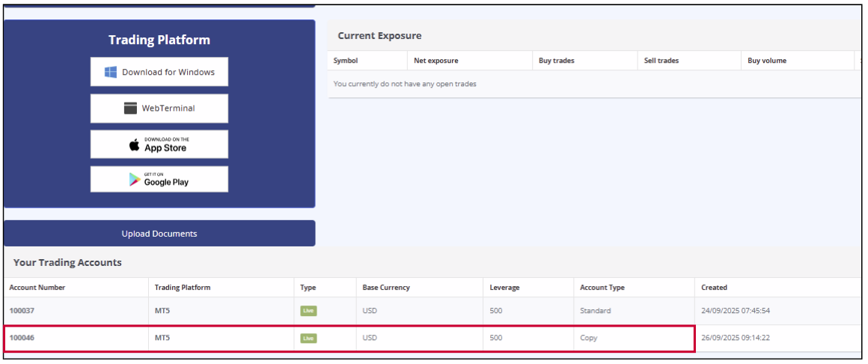This screenshot has width=868, height=364.
Task: Open Upload Documents
Action: [159, 234]
